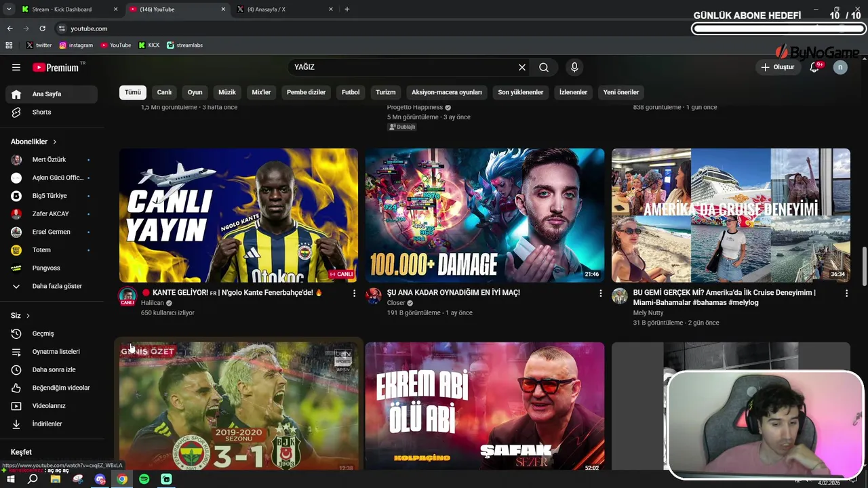Open Daha sonra izle list
The width and height of the screenshot is (868, 488).
52,369
